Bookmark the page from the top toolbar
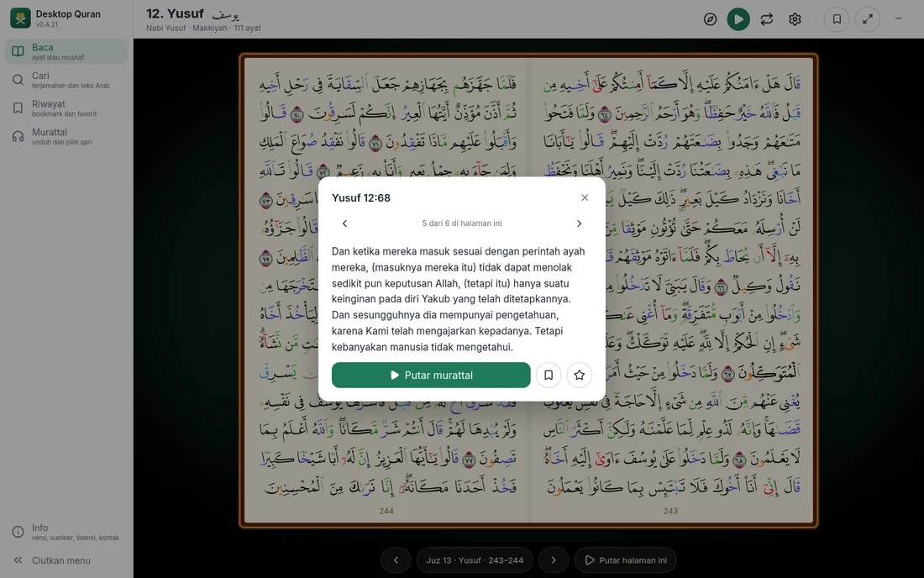The height and width of the screenshot is (578, 924). pos(837,19)
